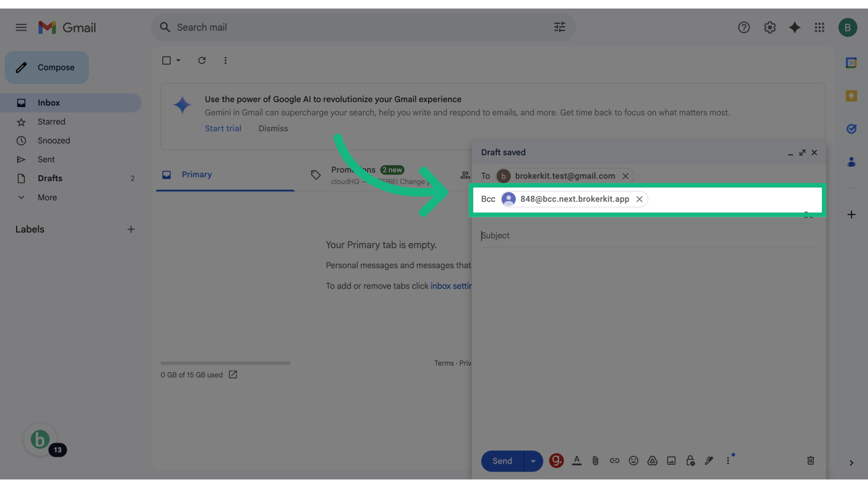Viewport: 868px width, 488px height.
Task: Open the Inbox folder
Action: pos(71,103)
